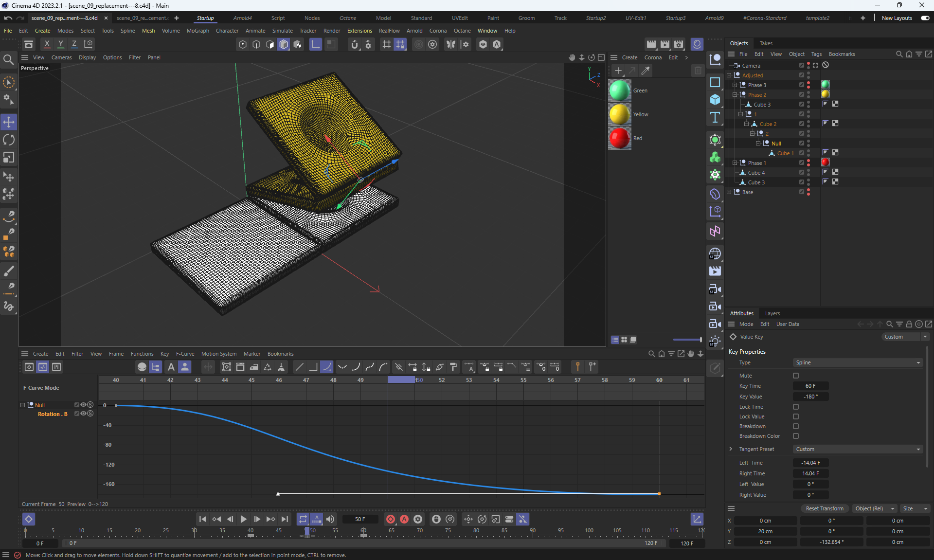Enable the Breakdown checkbox
934x560 pixels.
point(796,426)
